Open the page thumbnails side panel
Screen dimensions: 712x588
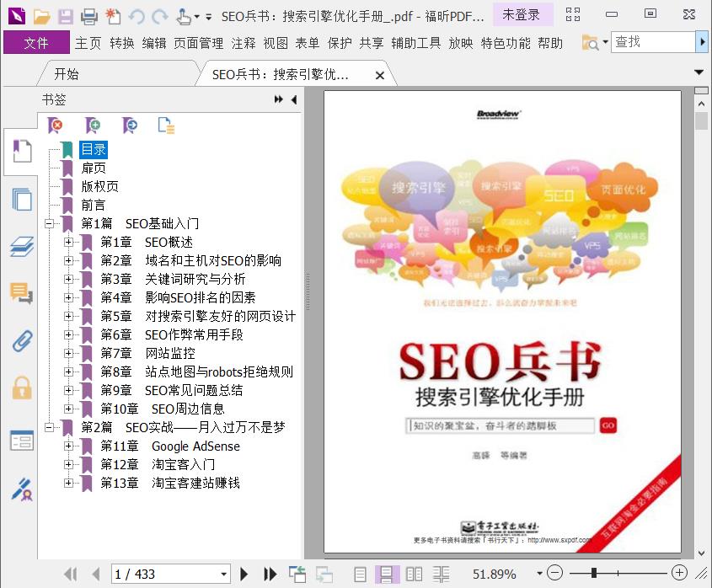click(x=22, y=199)
